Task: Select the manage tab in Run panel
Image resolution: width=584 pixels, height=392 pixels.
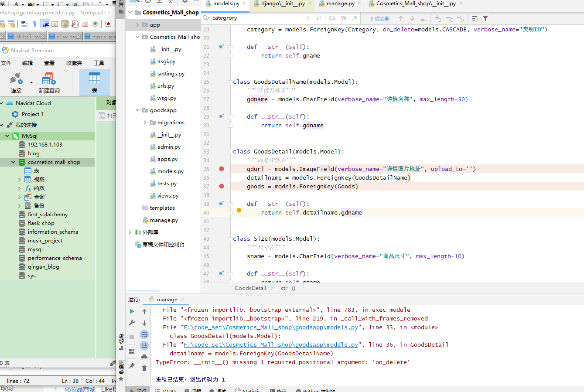Action: coord(167,300)
